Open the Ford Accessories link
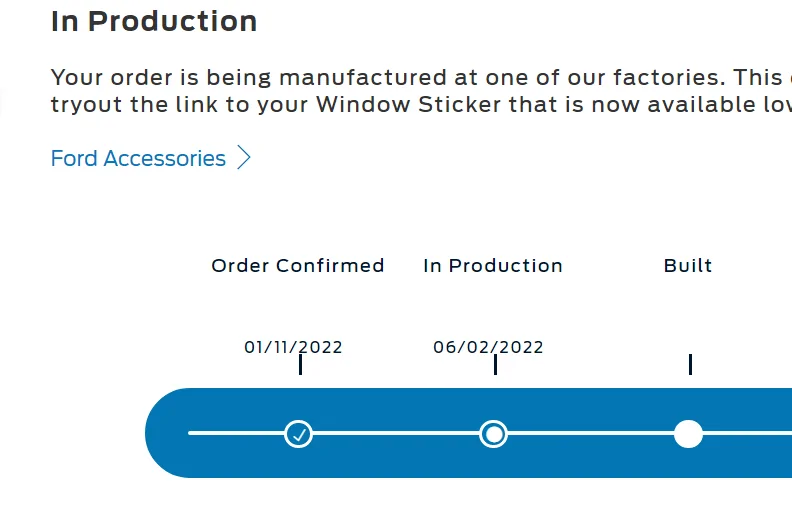Image resolution: width=792 pixels, height=523 pixels. pyautogui.click(x=138, y=159)
